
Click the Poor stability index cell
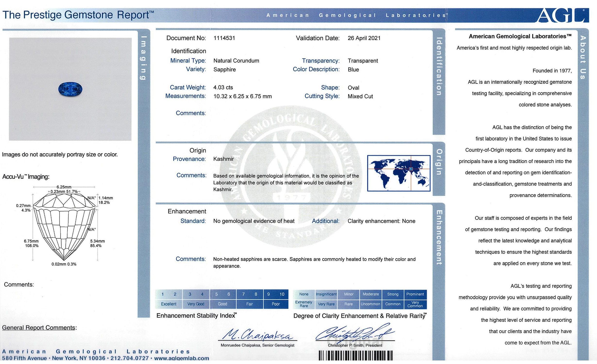click(276, 304)
